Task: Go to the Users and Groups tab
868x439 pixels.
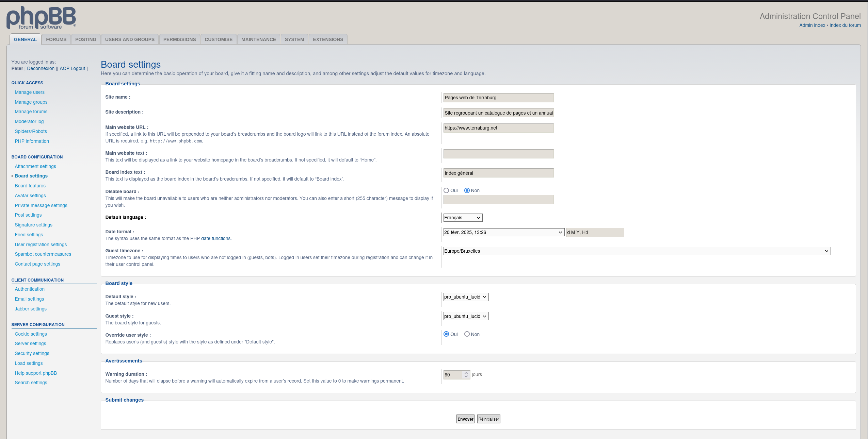Action: tap(130, 39)
